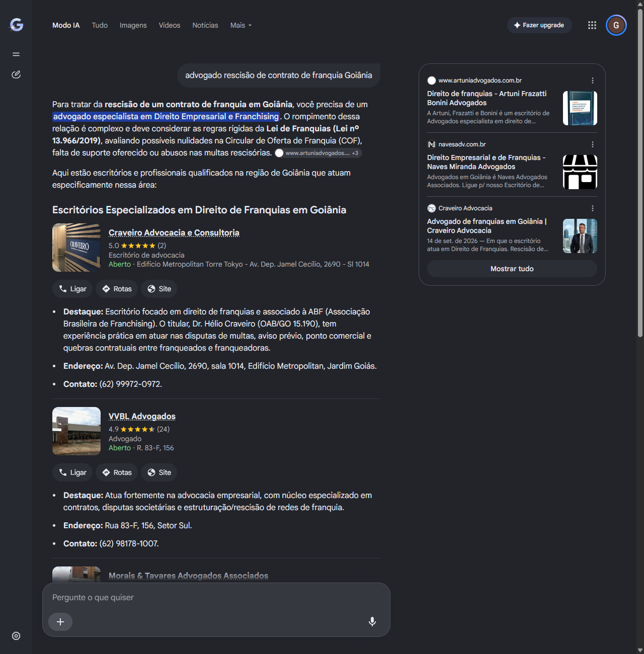
Task: Open Direito de franquias - Artuni Frazatti result
Action: pos(487,98)
